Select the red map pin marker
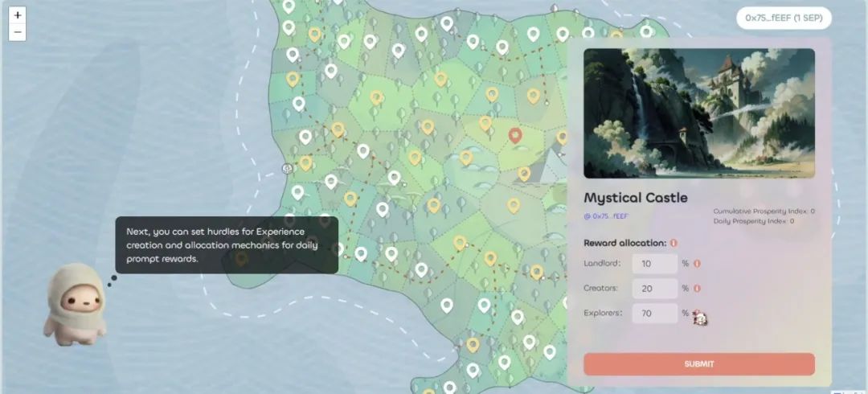868x394 pixels. pyautogui.click(x=515, y=135)
